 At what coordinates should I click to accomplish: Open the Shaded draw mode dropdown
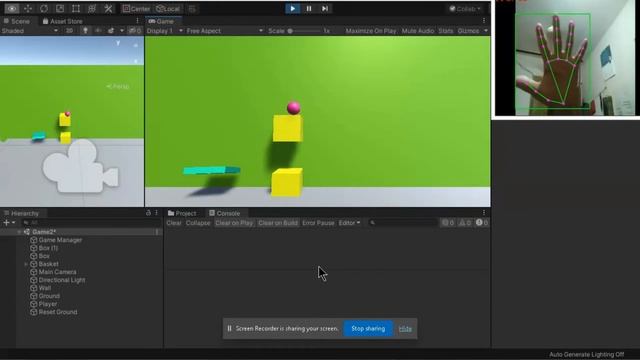[30, 31]
